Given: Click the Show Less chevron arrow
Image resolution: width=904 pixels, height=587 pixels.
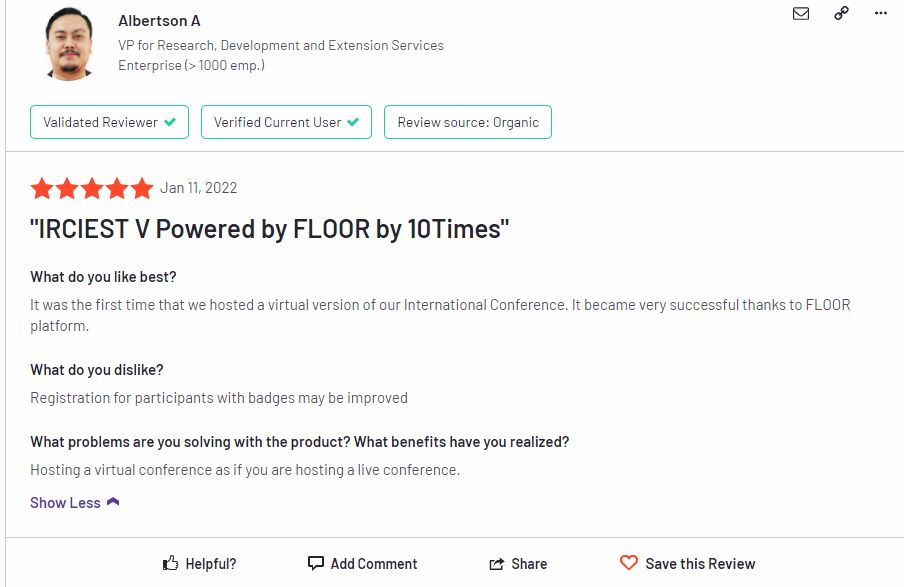Looking at the screenshot, I should (x=113, y=502).
